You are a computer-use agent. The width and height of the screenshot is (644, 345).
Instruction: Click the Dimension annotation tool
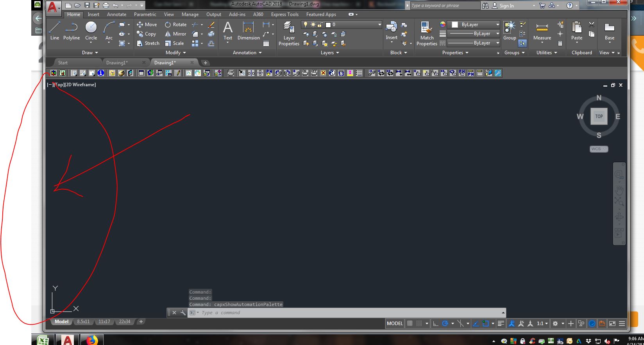point(248,31)
